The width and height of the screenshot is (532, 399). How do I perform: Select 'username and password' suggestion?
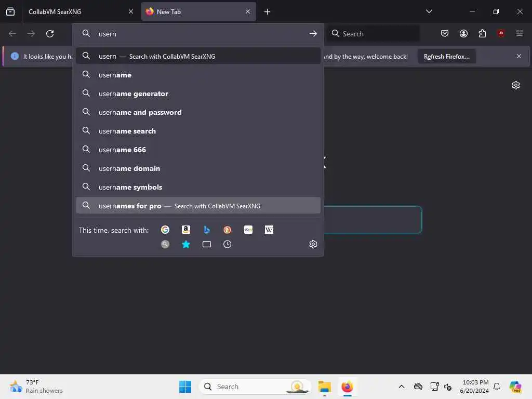[x=198, y=112]
